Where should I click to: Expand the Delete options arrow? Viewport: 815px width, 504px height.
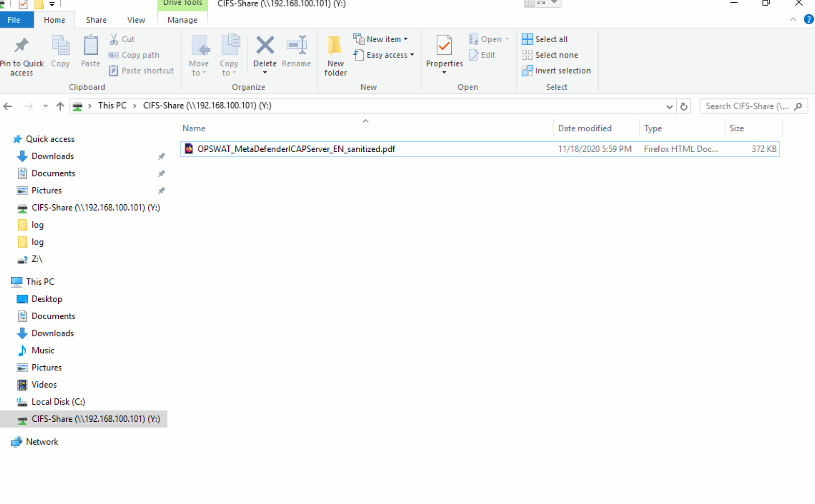point(265,72)
